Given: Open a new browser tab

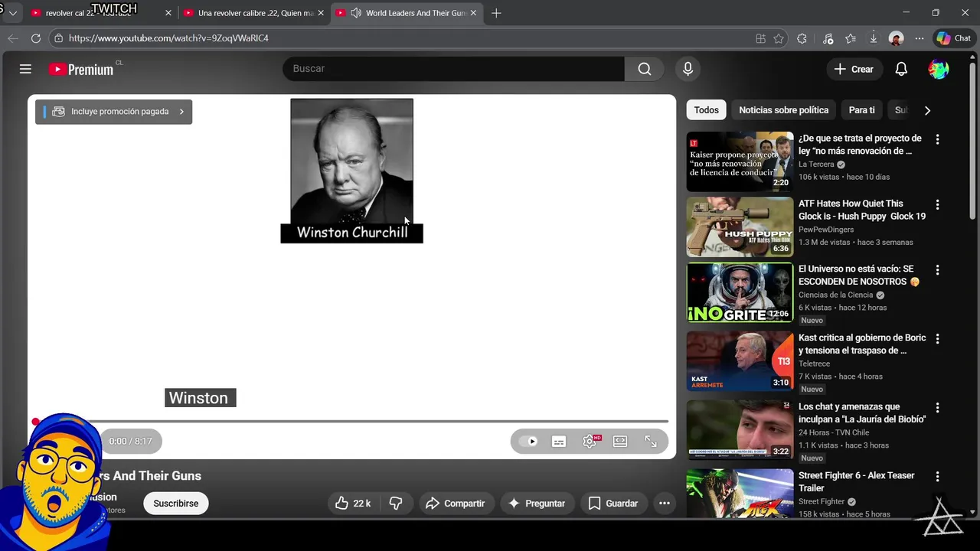Looking at the screenshot, I should (496, 13).
